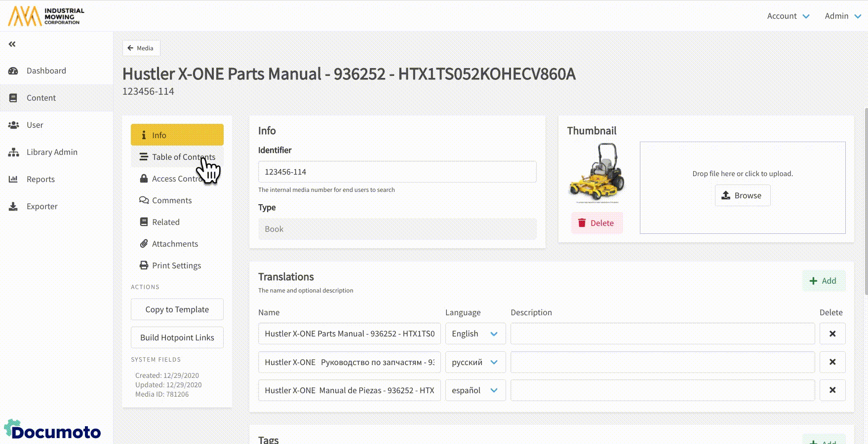This screenshot has width=868, height=444.
Task: Open the Attachments section
Action: [x=175, y=244]
